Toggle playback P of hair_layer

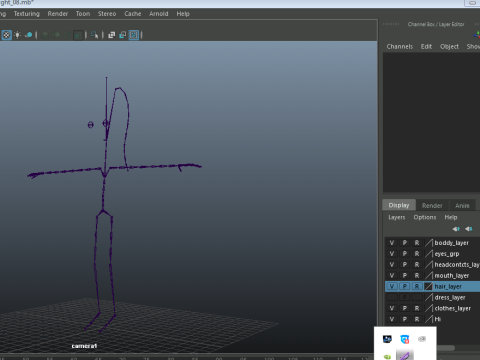[x=404, y=286]
